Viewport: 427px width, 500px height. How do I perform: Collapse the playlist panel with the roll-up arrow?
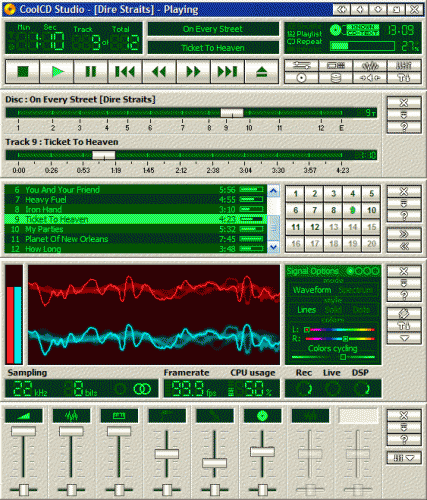[404, 204]
